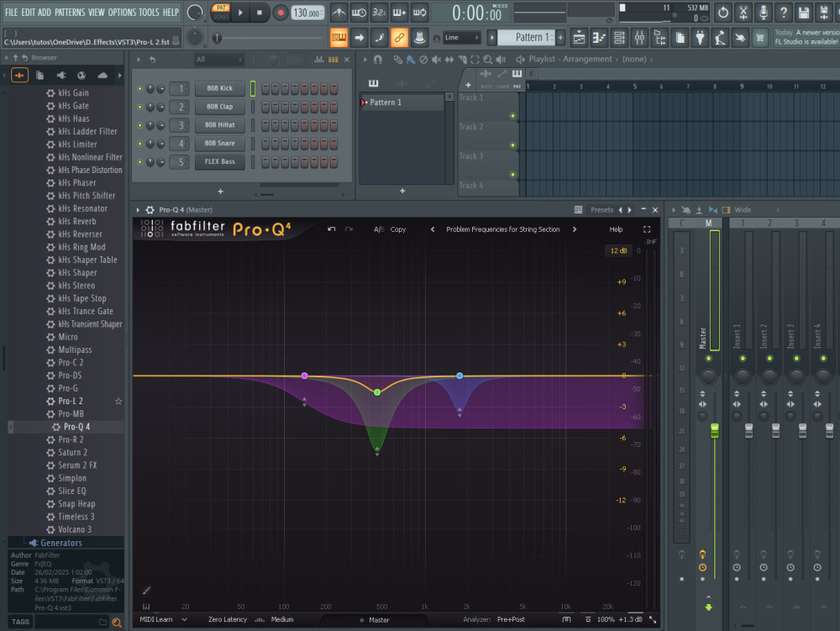The width and height of the screenshot is (840, 631).
Task: Toggle Pro-Q 4 full screen icon
Action: [x=647, y=229]
